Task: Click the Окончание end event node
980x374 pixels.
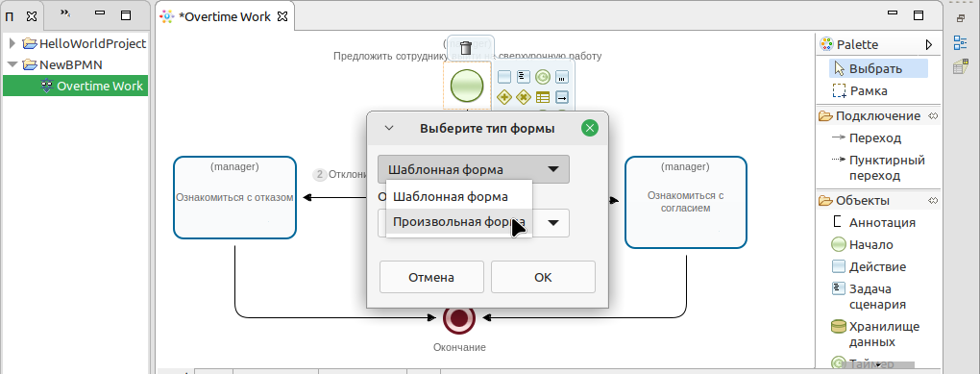Action: (459, 317)
